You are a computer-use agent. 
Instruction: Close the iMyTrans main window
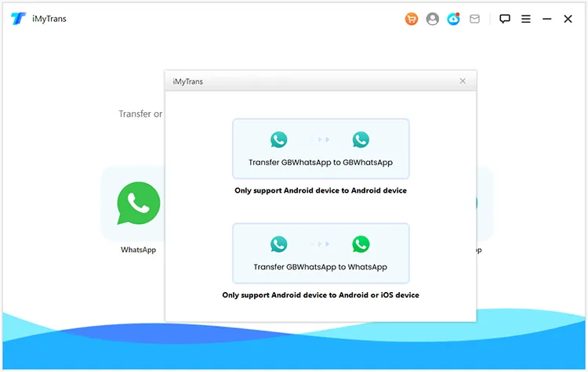pos(568,19)
